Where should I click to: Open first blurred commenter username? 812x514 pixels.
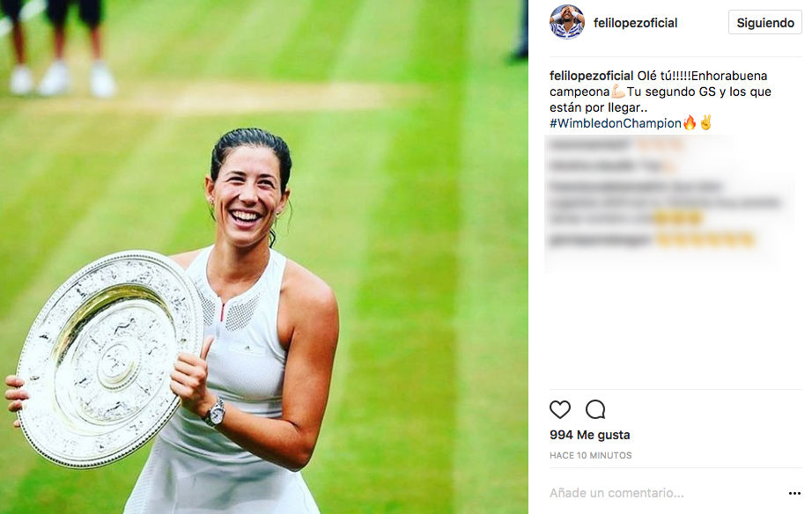[589, 145]
